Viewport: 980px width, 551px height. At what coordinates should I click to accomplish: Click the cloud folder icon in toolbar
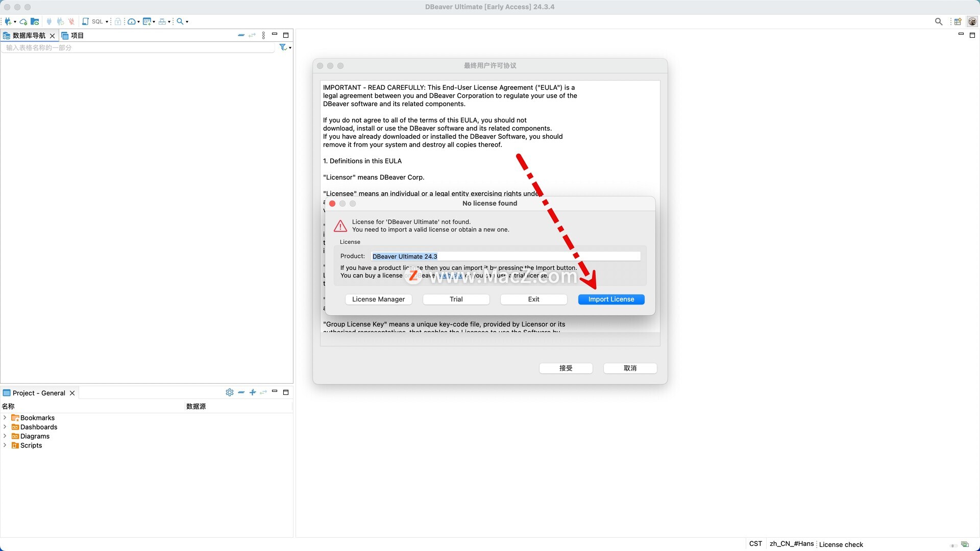(35, 21)
